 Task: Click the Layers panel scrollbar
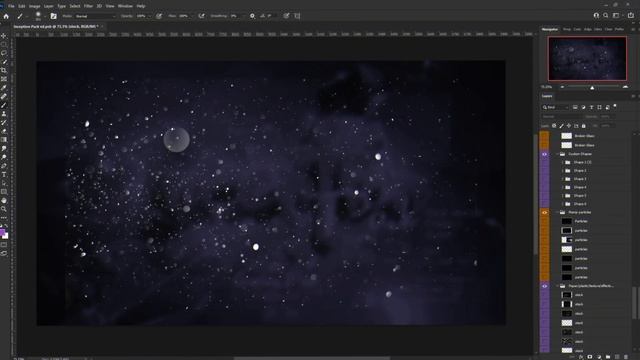click(634, 303)
